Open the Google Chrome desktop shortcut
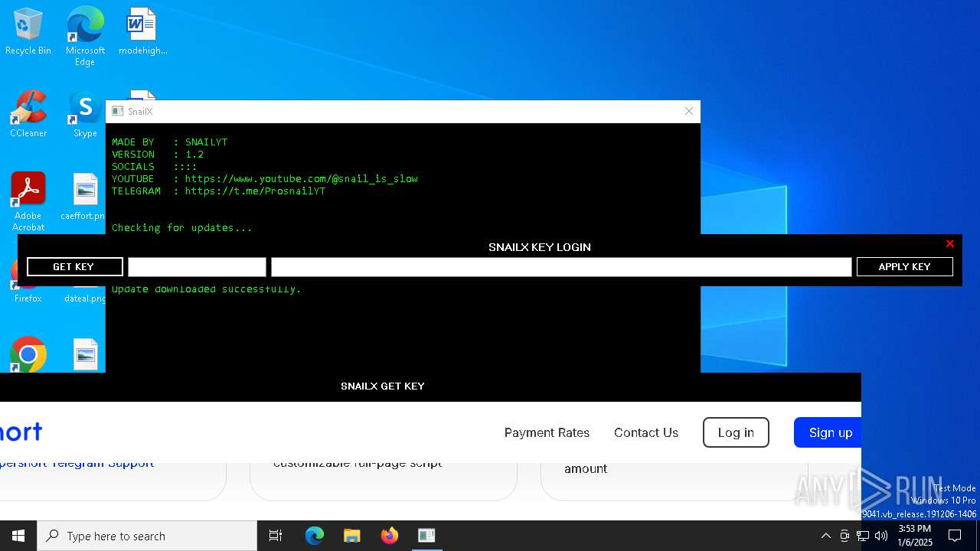The image size is (980, 551). pos(28,354)
